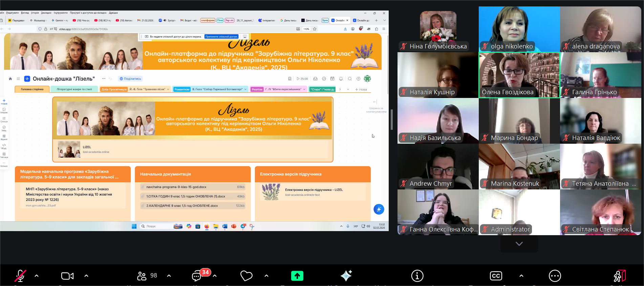The width and height of the screenshot is (644, 286).
Task: Switch to the Головна сторінка board tab
Action: [32, 89]
